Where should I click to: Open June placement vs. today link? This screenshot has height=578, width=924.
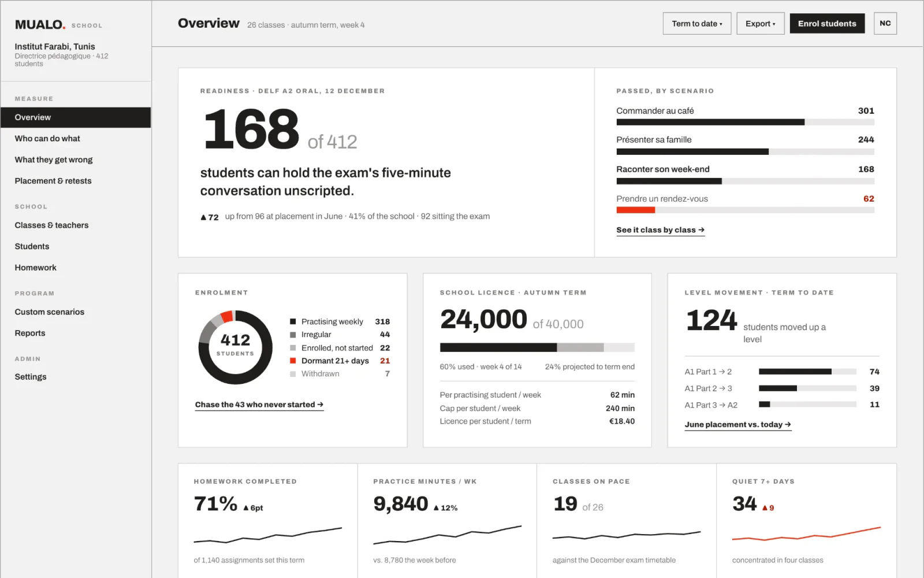737,424
